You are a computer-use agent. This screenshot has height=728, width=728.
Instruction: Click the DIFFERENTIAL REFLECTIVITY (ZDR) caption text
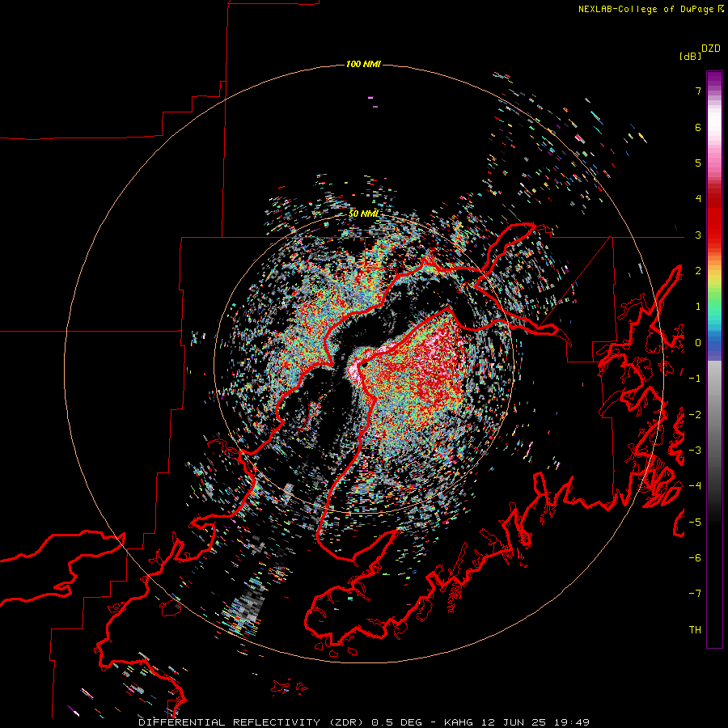tap(252, 722)
